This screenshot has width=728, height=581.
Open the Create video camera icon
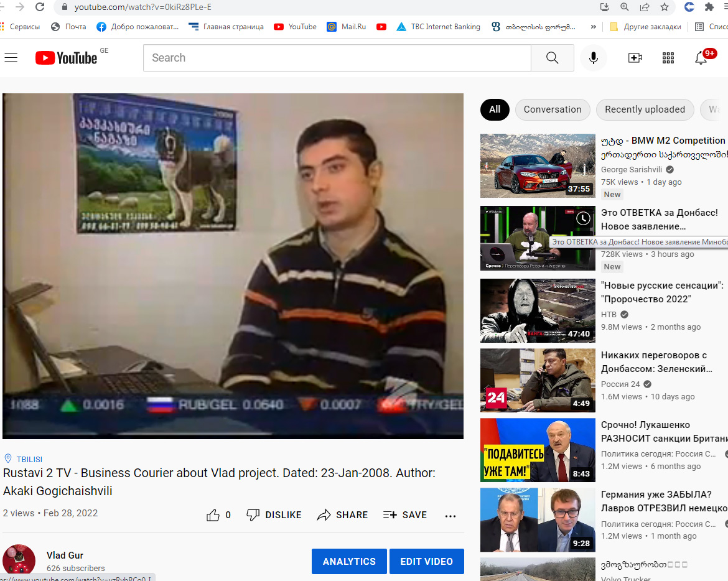click(x=635, y=58)
